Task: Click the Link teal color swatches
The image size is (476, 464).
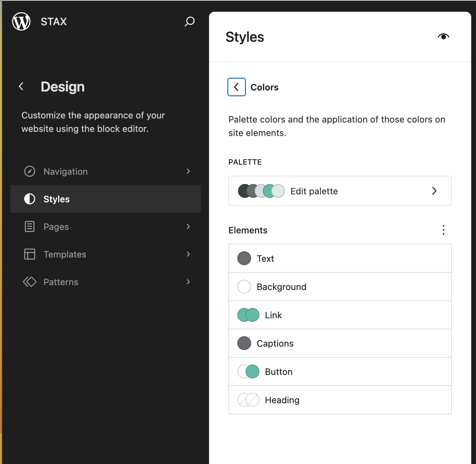Action: (248, 315)
